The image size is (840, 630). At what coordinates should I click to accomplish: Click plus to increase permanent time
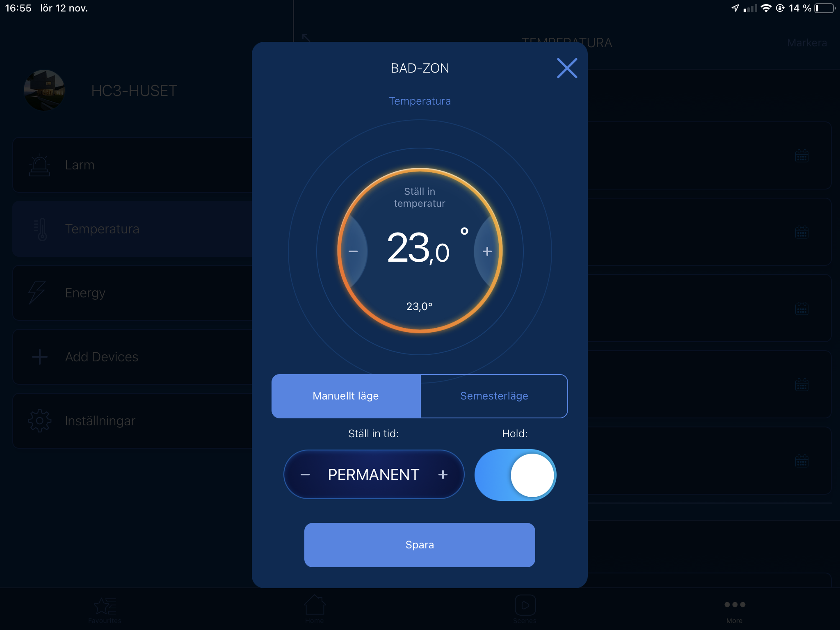click(443, 474)
